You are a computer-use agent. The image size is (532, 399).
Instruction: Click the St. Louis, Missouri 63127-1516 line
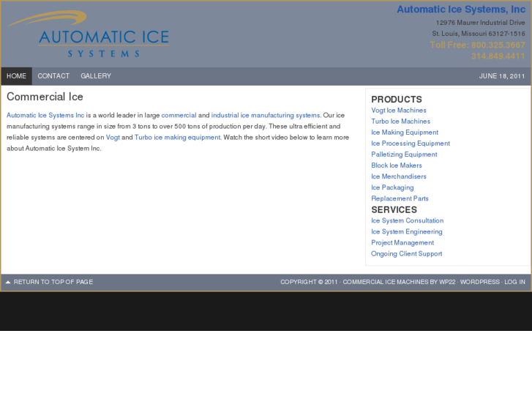(x=479, y=34)
